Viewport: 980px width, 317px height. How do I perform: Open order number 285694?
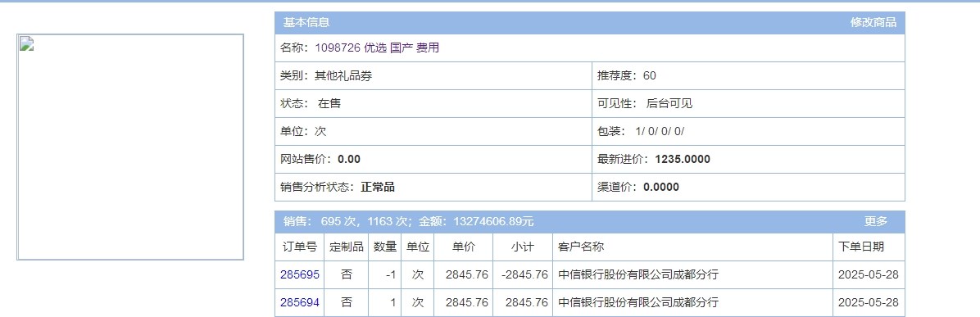coord(299,302)
